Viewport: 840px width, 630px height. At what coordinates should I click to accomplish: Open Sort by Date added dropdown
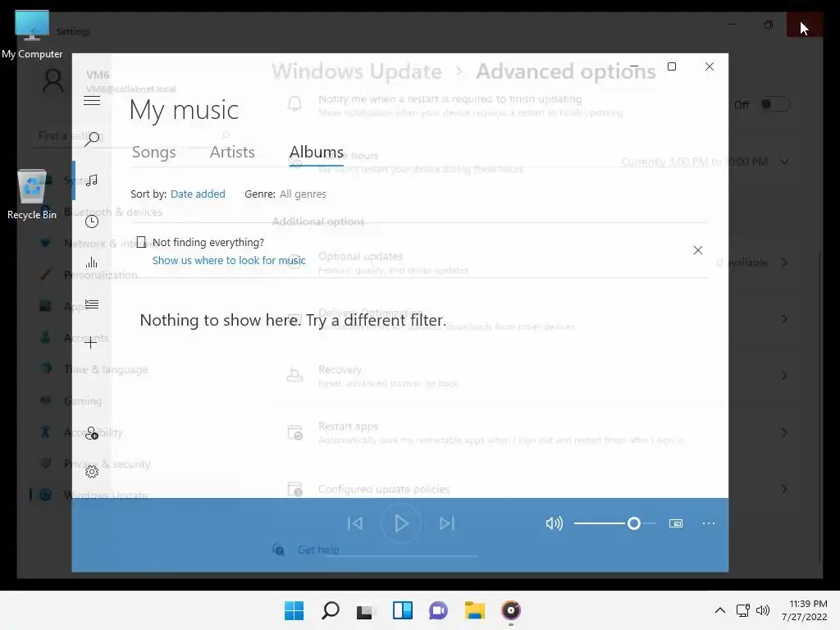198,194
